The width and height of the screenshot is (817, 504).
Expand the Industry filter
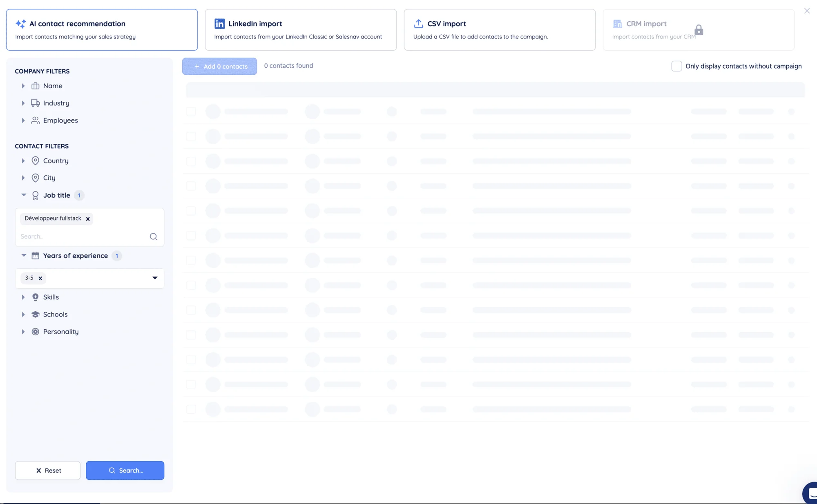[23, 103]
